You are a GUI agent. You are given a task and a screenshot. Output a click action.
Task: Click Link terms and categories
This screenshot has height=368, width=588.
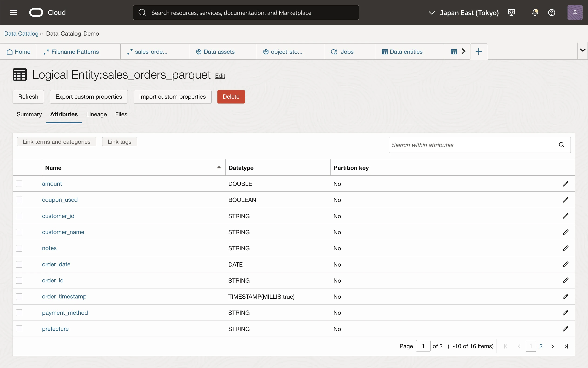click(x=57, y=142)
